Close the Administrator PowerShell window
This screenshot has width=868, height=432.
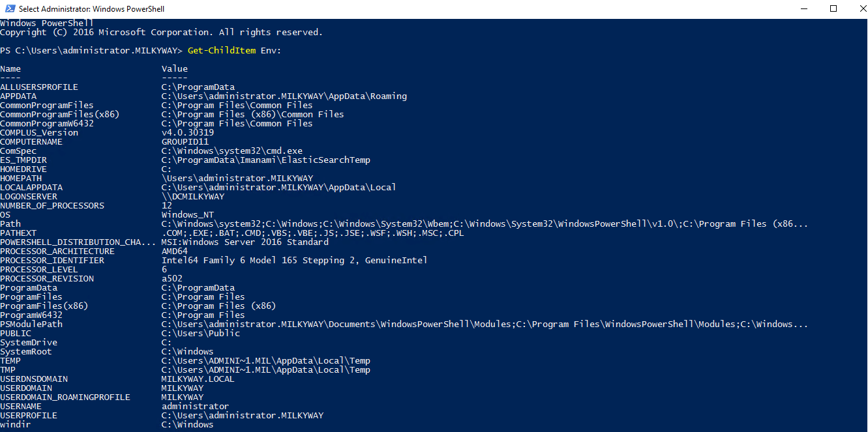(x=858, y=9)
